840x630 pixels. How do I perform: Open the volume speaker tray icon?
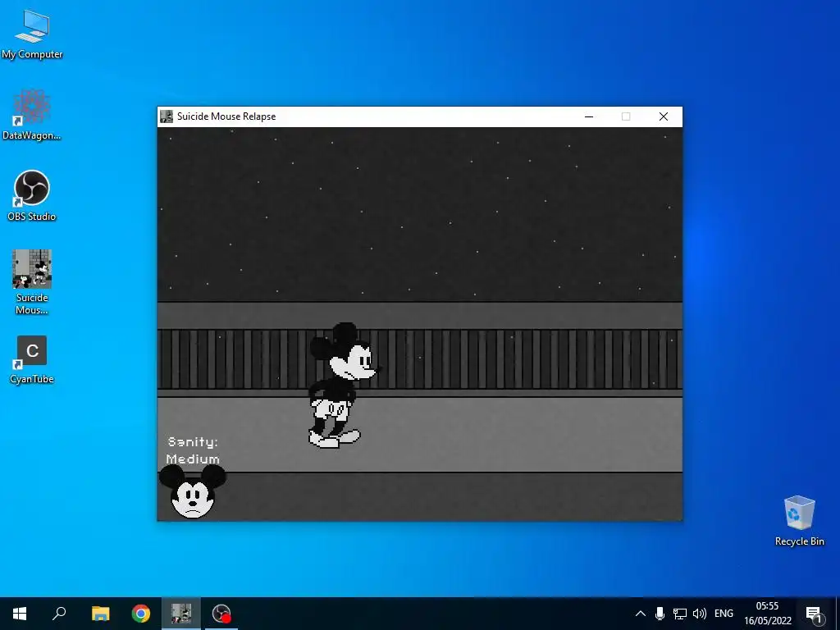699,614
